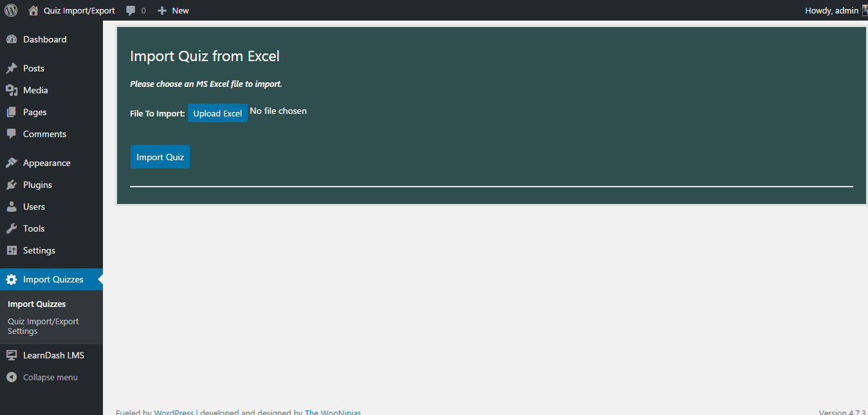Click the Plugins plug icon

(x=12, y=185)
